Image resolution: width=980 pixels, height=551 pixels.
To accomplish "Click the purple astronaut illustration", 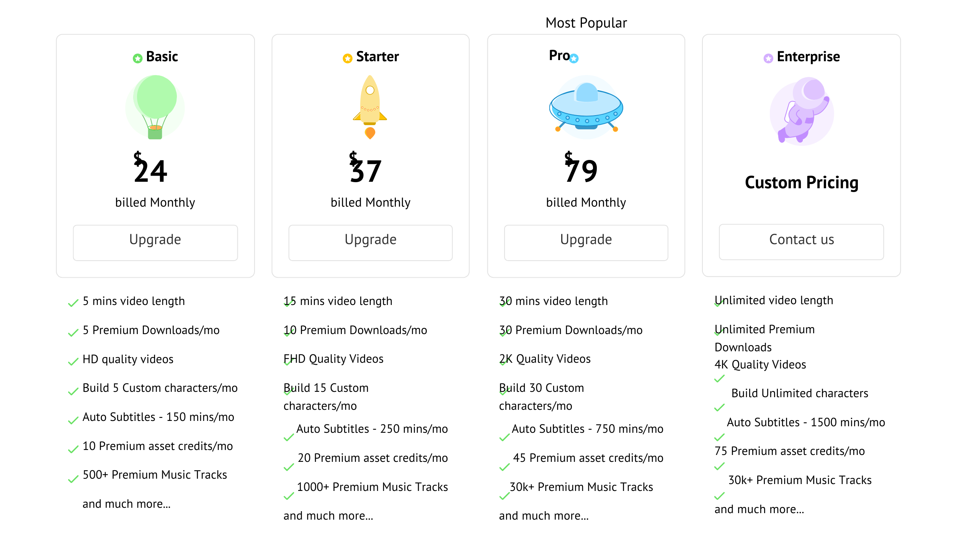I will point(802,111).
